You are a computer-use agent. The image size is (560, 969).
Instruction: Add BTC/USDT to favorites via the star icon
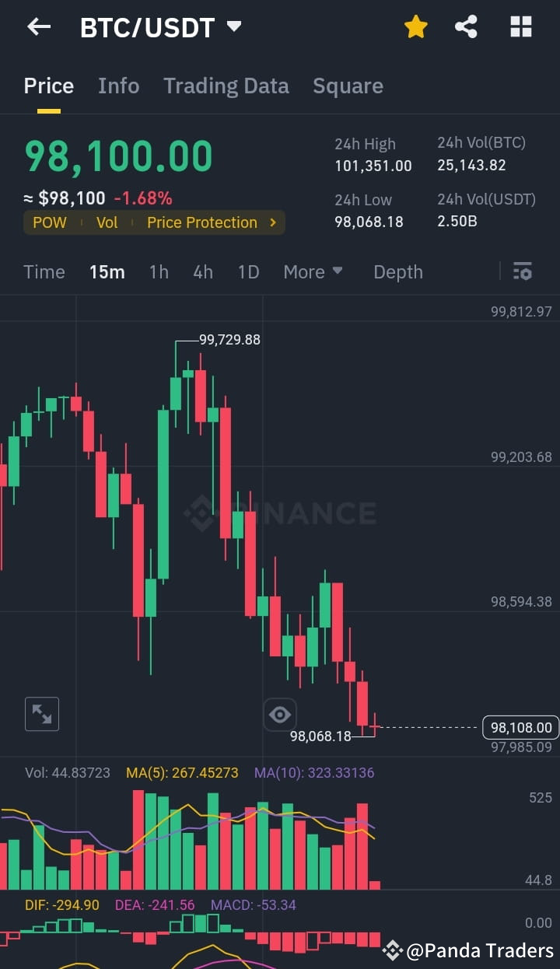(x=416, y=26)
